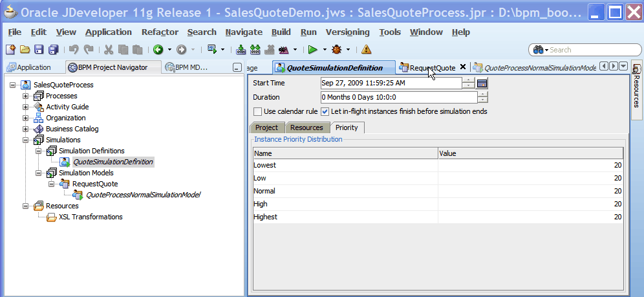Screen dimensions: 644x297
Task: Open the Versioning menu
Action: (347, 32)
